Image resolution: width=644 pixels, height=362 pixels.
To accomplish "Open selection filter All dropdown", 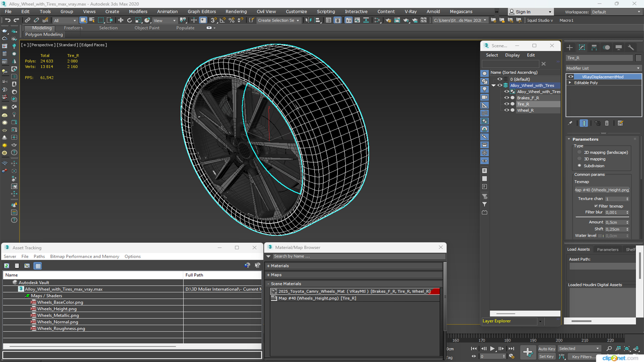I will click(65, 20).
